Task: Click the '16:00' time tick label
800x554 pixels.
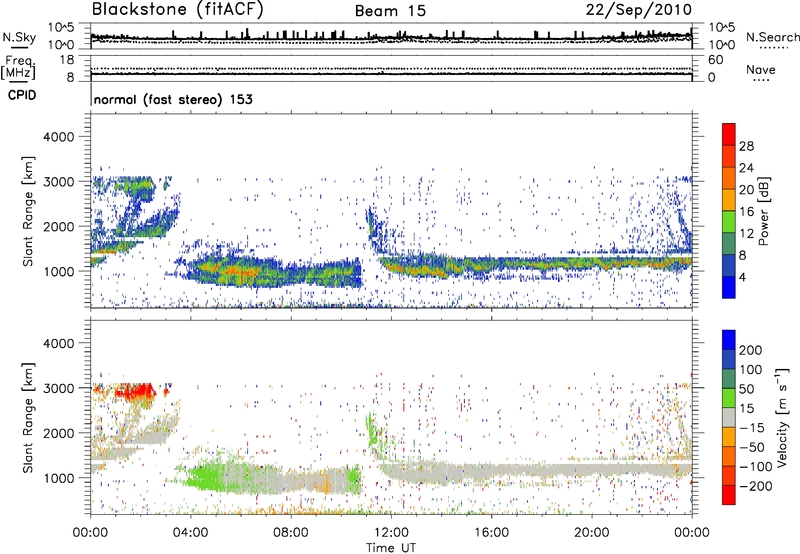Action: click(x=491, y=533)
